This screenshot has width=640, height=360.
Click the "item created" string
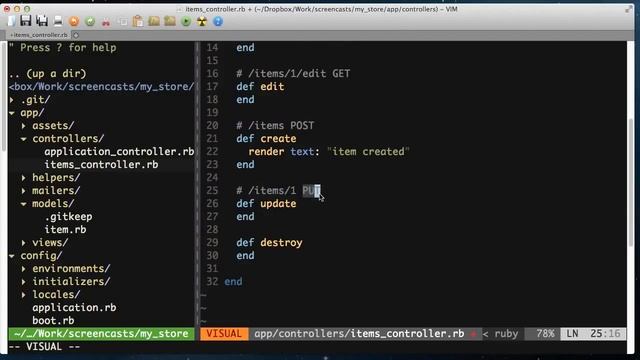click(368, 151)
